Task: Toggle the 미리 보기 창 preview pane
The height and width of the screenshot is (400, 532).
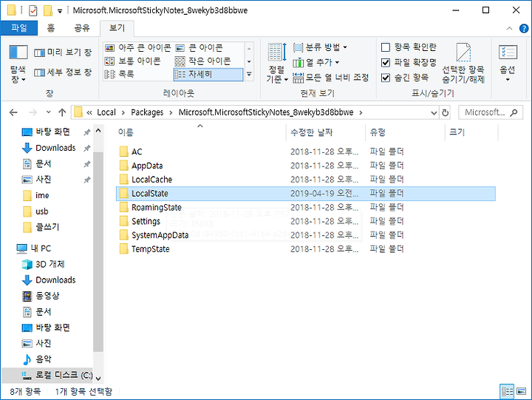Action: coord(63,52)
